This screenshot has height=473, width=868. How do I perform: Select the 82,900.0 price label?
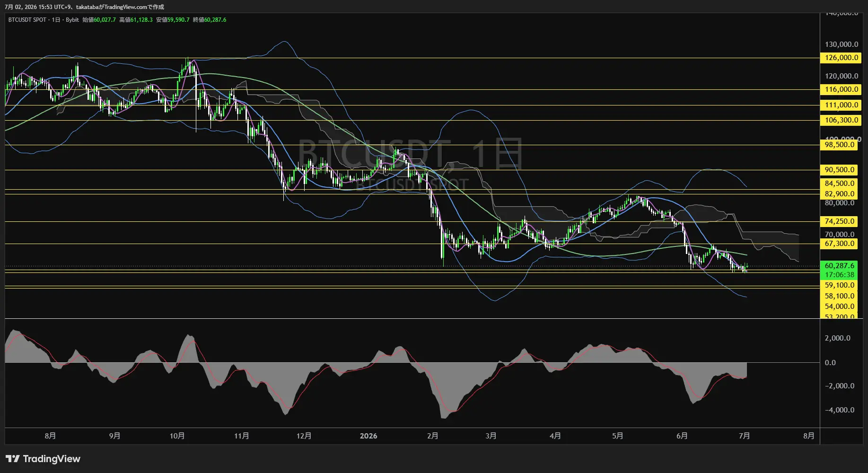[839, 194]
